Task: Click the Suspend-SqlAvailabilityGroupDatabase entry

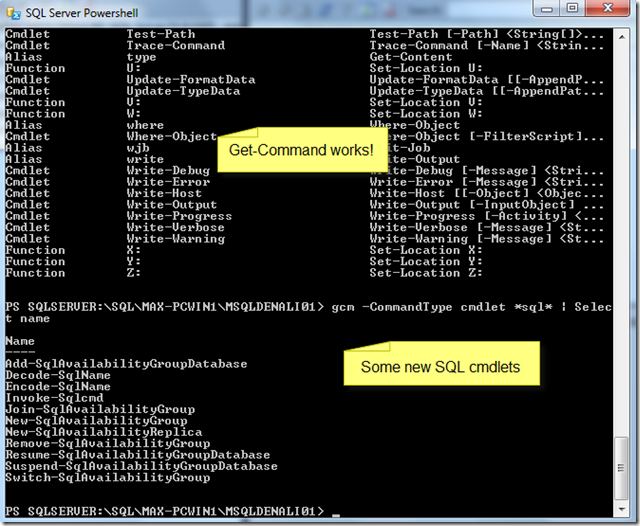Action: [x=141, y=466]
